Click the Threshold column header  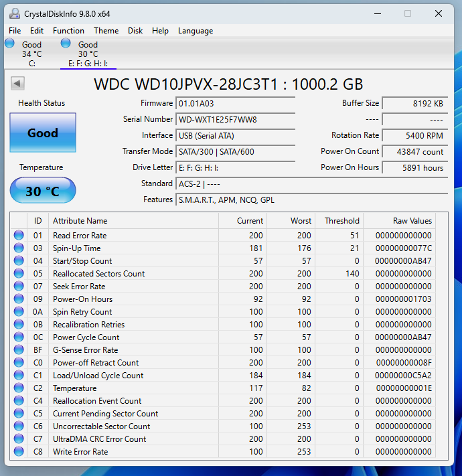(x=339, y=221)
